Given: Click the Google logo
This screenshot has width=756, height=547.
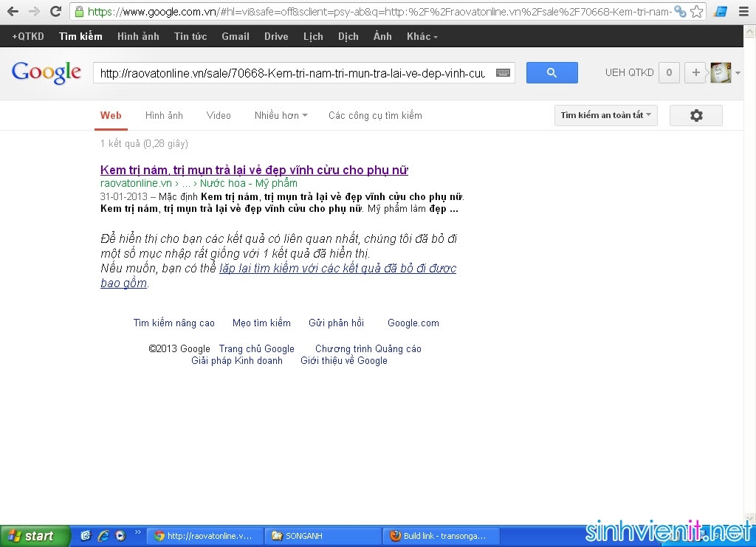Looking at the screenshot, I should (x=47, y=73).
